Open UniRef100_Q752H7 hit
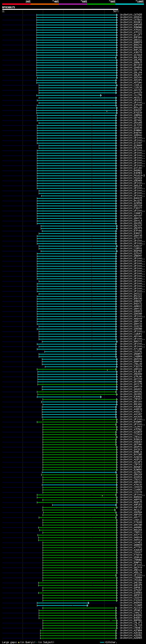 pyautogui.click(x=131, y=590)
